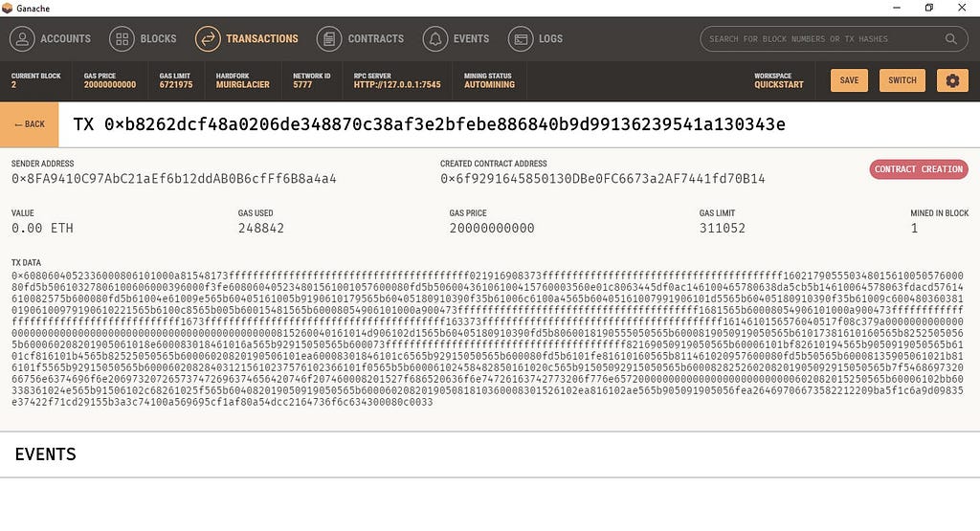
Task: Click the Logs terminal icon
Action: click(x=521, y=38)
